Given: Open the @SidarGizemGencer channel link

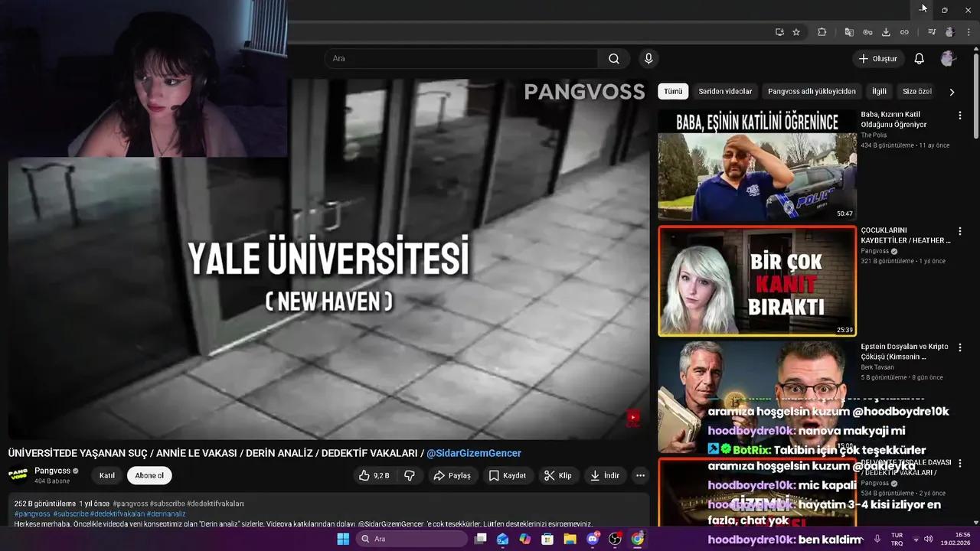Looking at the screenshot, I should 474,453.
